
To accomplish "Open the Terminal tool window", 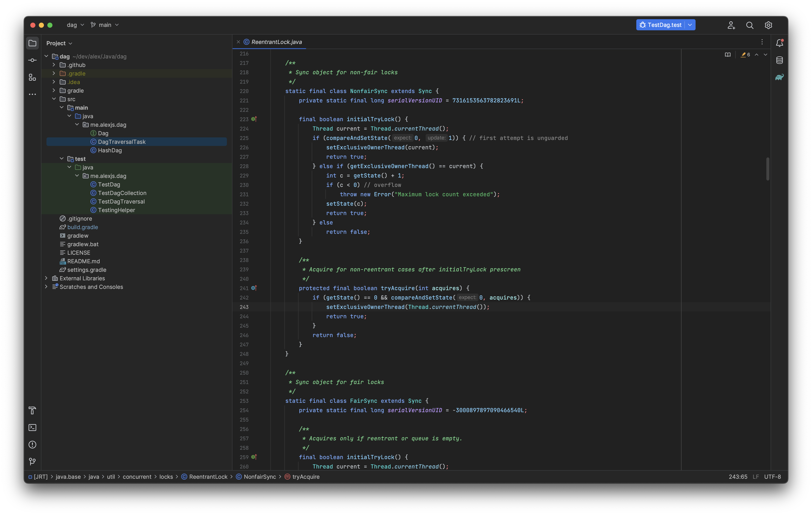I will [x=32, y=428].
